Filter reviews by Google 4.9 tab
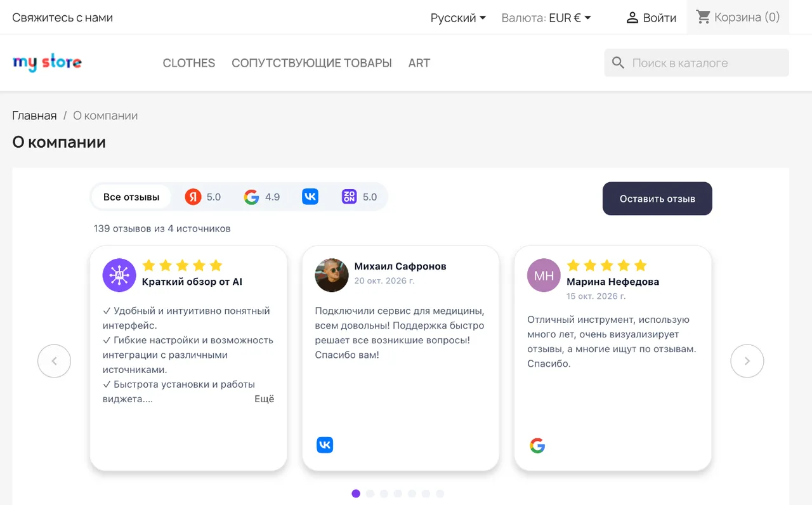 click(x=262, y=197)
